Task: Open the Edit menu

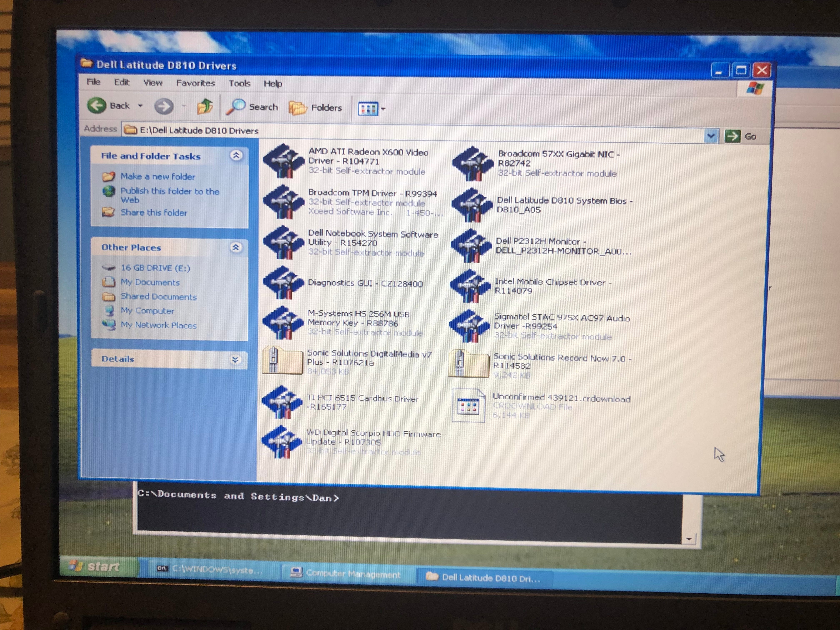Action: coord(121,82)
